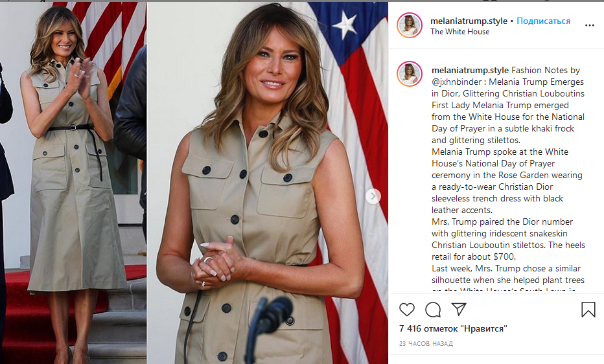The height and width of the screenshot is (364, 604).
Task: Click melaniatrump.style username in the caption
Action: point(470,71)
